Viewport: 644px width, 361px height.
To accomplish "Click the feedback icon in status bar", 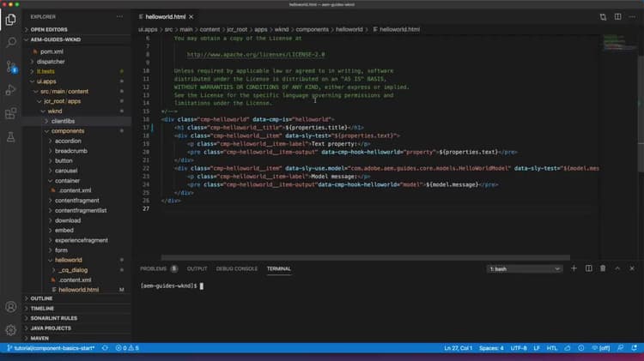I will coord(620,348).
